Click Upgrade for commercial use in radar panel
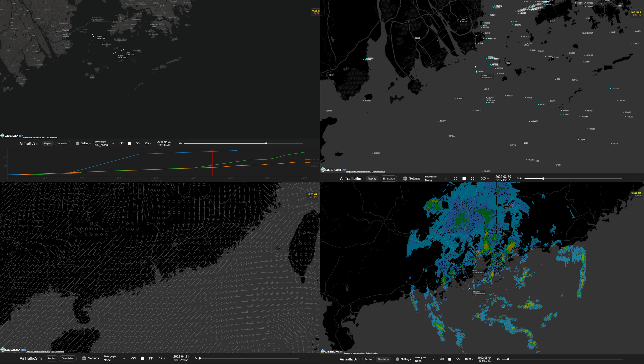 tap(354, 353)
